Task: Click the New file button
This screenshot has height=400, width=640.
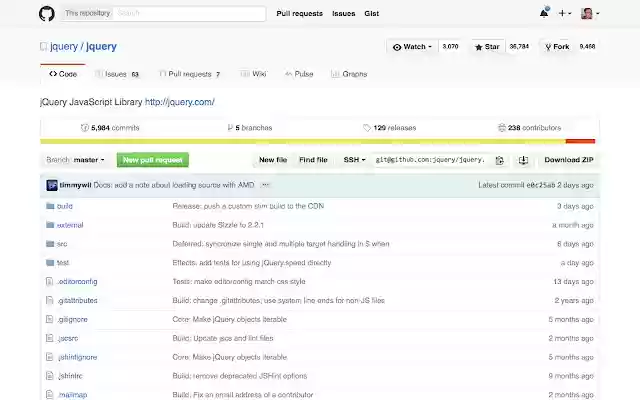Action: pos(273,160)
